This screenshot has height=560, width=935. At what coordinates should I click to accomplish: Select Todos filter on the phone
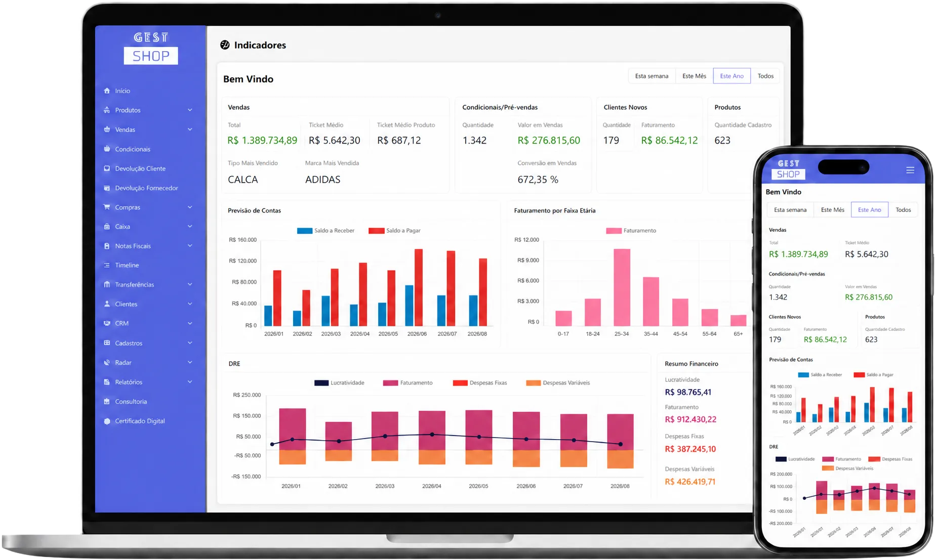pyautogui.click(x=903, y=210)
